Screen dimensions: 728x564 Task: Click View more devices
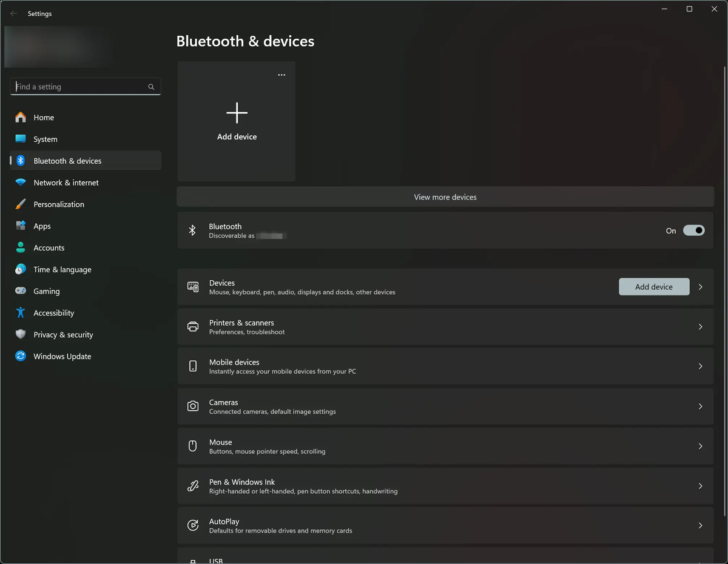click(445, 197)
